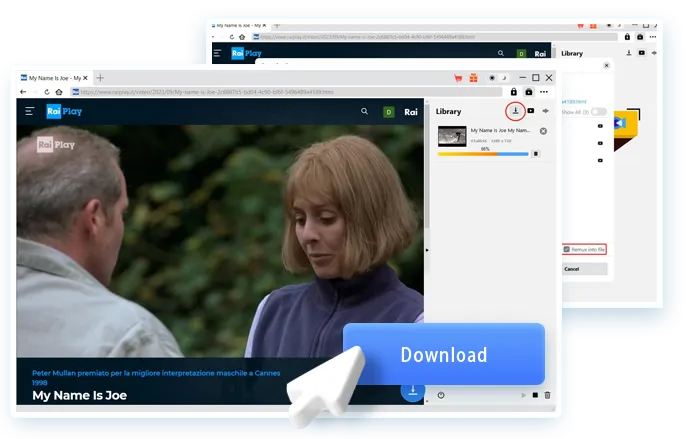The width and height of the screenshot is (686, 439).
Task: Open the RaiPlay hamburger menu in back window
Action: 217,53
